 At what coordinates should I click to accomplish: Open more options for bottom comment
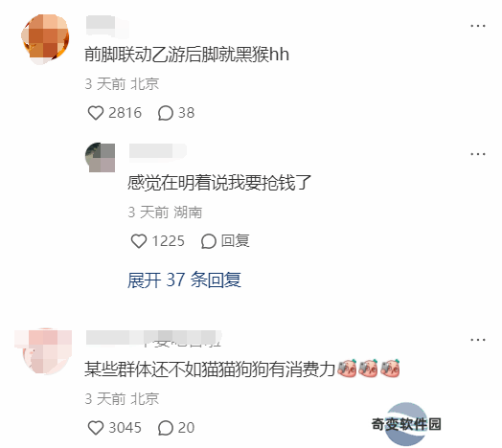click(x=478, y=340)
